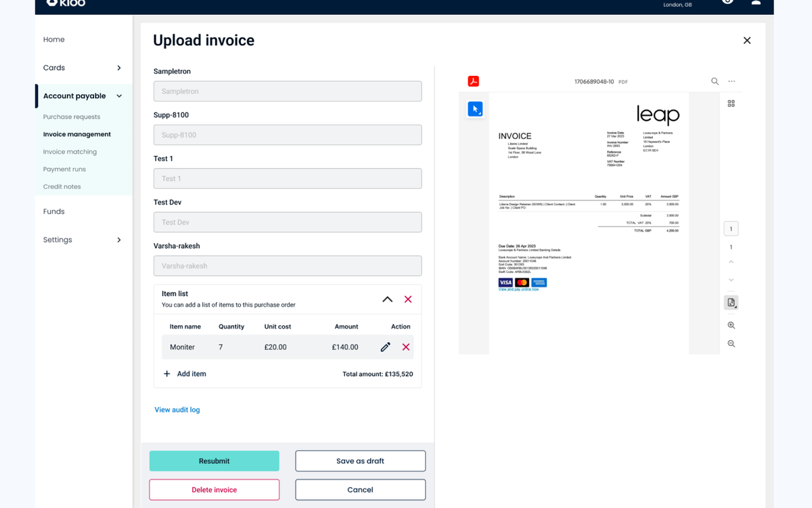Click the INVOICE heading in PDF

tap(515, 136)
